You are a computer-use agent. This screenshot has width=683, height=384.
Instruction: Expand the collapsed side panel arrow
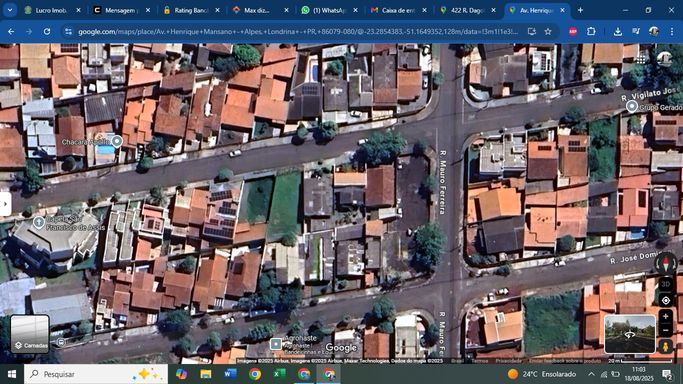[5, 204]
